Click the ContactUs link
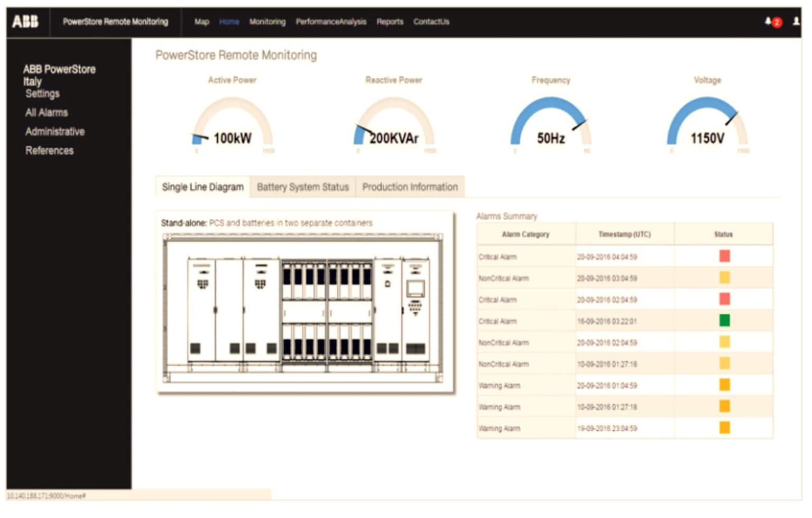 point(431,22)
